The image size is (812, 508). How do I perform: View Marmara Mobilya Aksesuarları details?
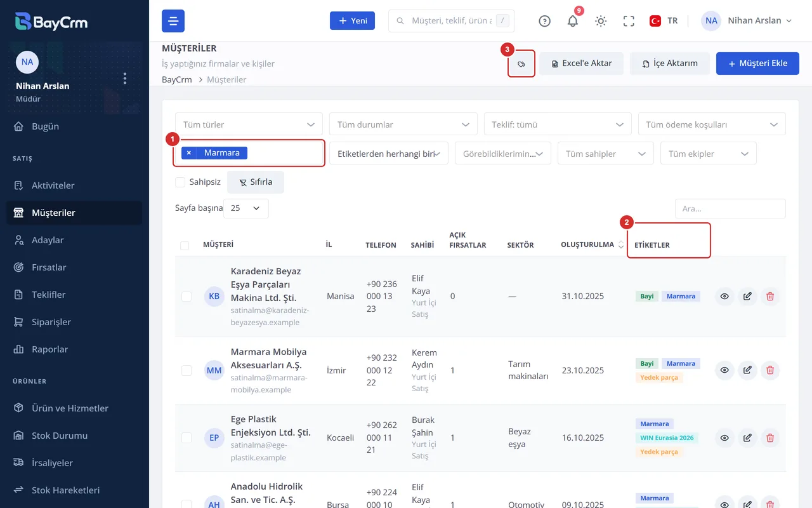click(724, 370)
